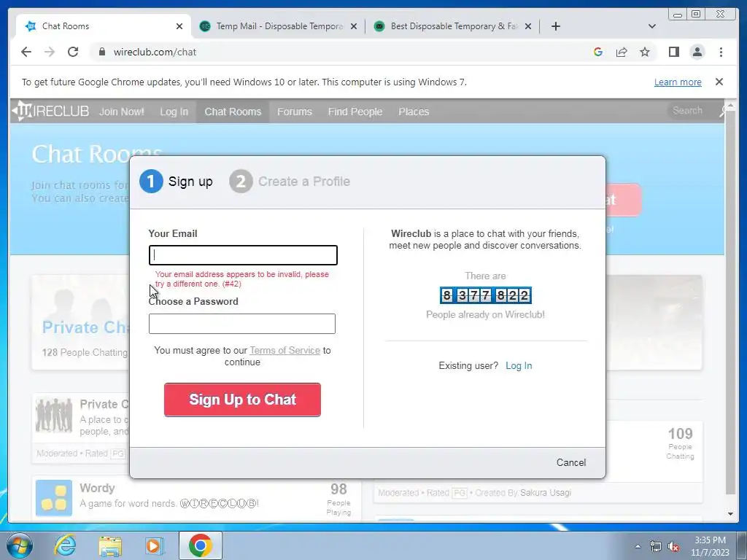Reload the wireclub.com page
Viewport: 747px width, 560px height.
pos(73,52)
